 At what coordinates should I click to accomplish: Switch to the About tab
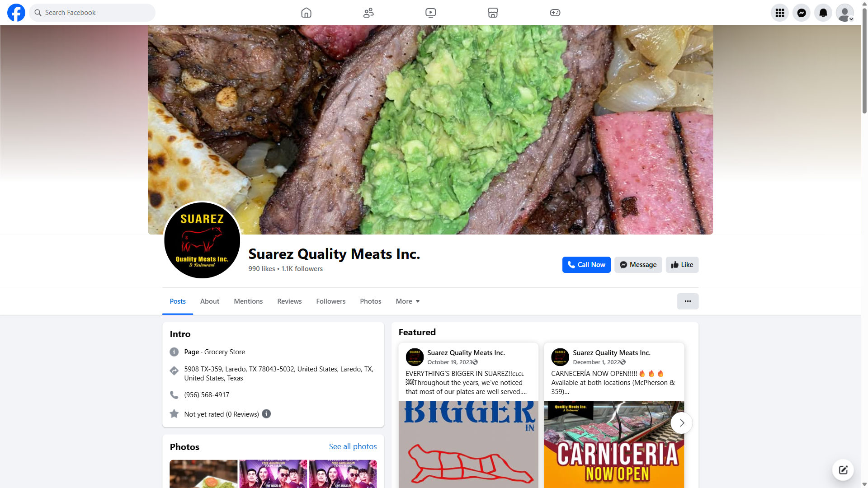pos(210,301)
